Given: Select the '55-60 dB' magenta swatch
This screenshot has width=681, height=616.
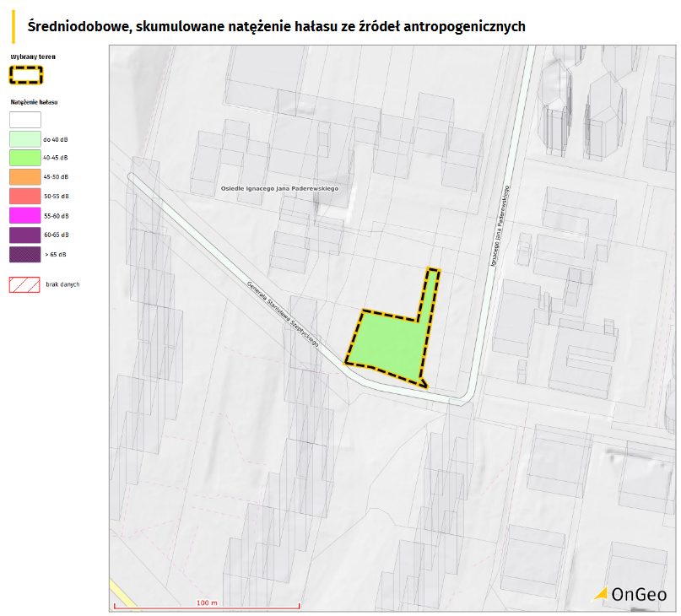Looking at the screenshot, I should click(x=24, y=215).
